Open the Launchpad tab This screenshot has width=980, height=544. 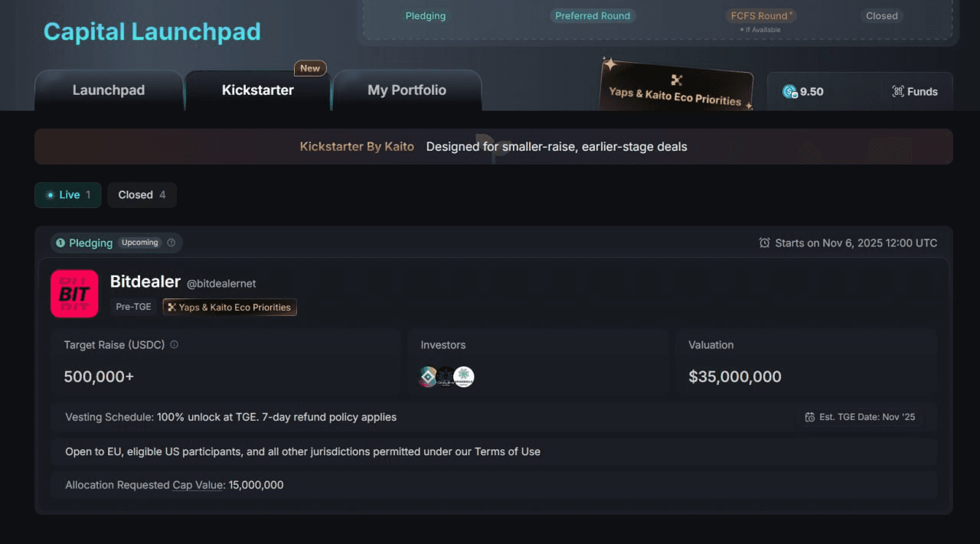(108, 90)
